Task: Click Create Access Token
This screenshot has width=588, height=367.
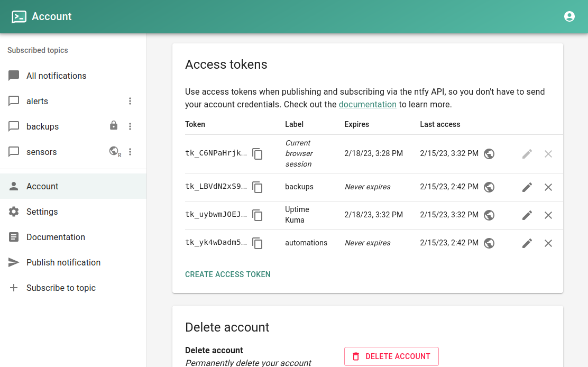Action: (228, 274)
